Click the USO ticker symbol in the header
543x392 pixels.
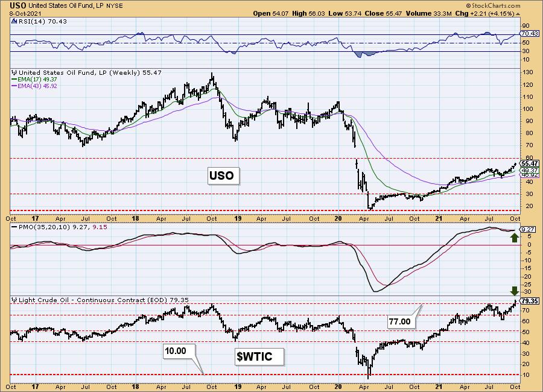(18, 5)
